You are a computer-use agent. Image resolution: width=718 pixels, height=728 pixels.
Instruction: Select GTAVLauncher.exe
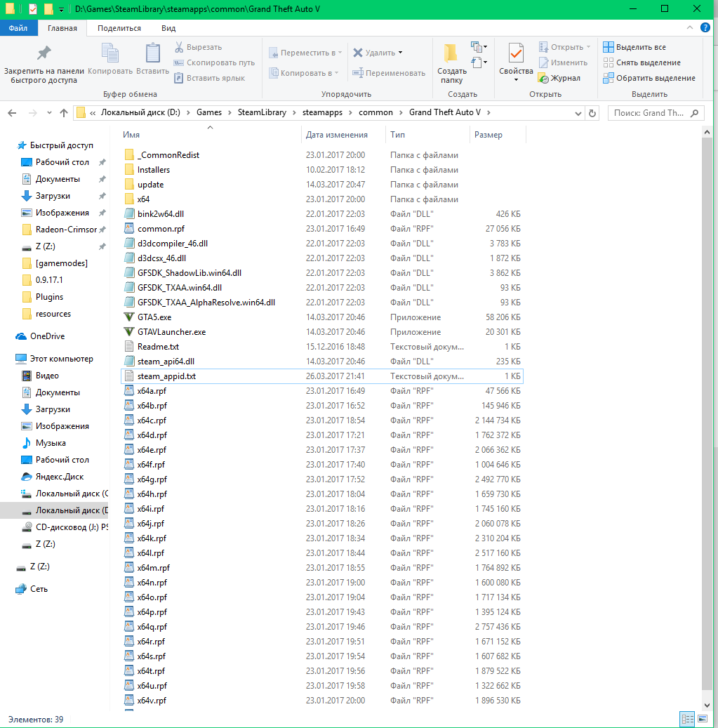pyautogui.click(x=321, y=332)
